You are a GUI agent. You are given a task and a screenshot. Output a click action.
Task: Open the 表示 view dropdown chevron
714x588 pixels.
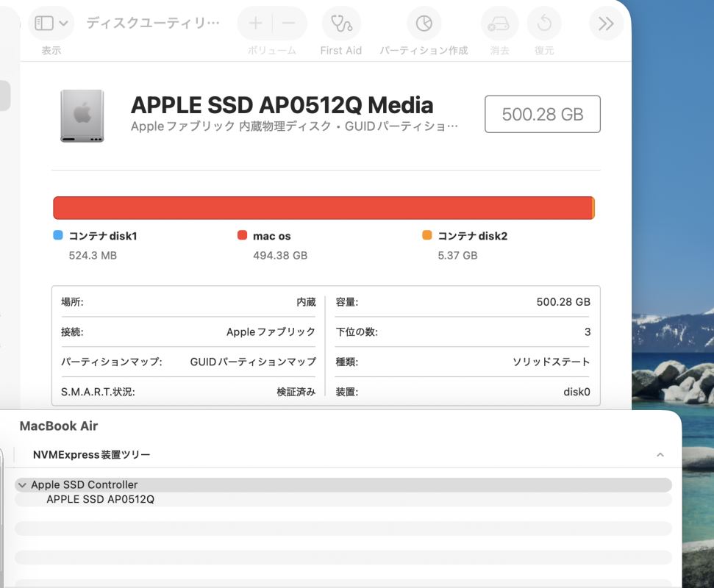[63, 24]
